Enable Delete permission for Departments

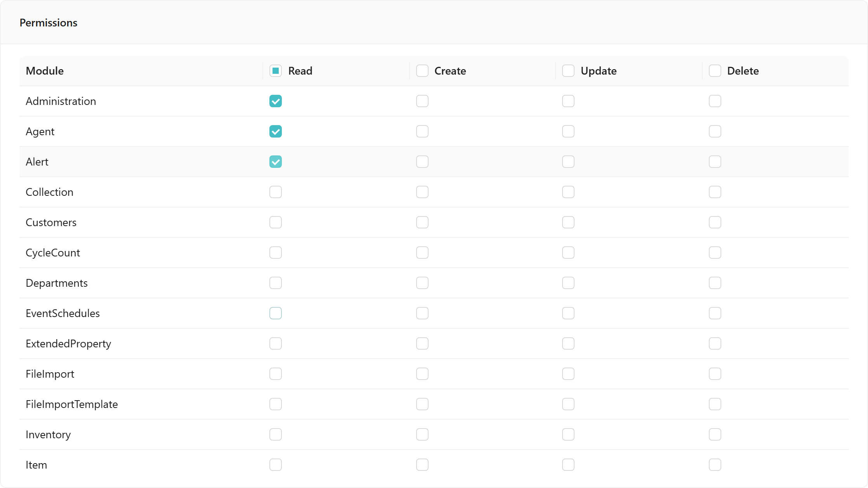pos(715,283)
